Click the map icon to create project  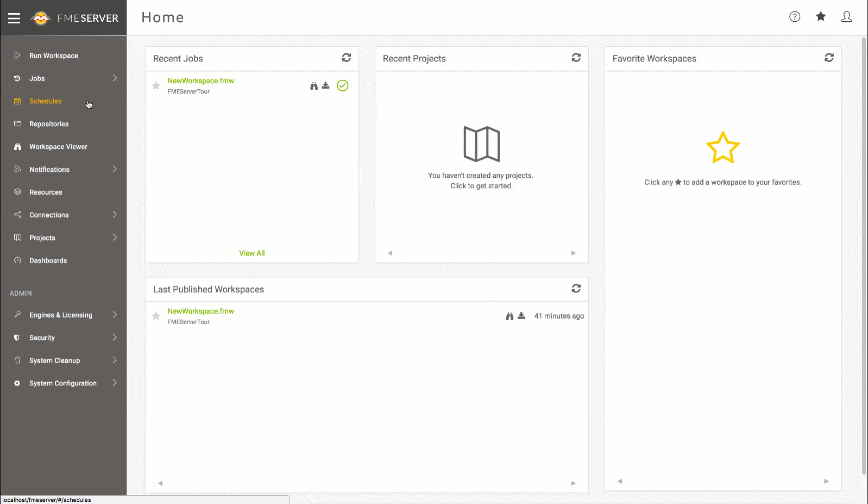click(481, 144)
